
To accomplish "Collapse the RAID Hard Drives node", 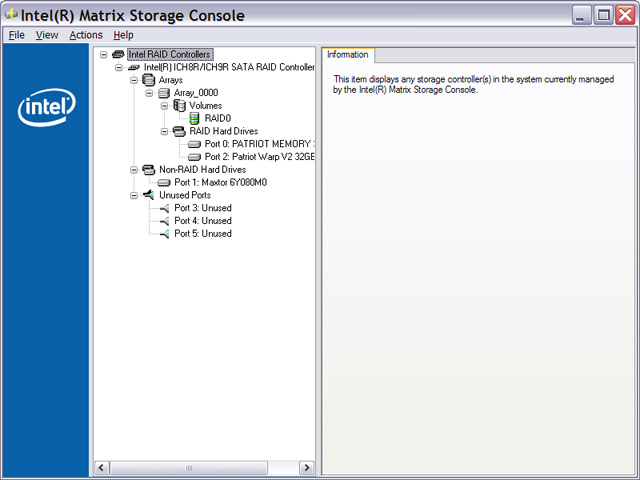I will 164,131.
